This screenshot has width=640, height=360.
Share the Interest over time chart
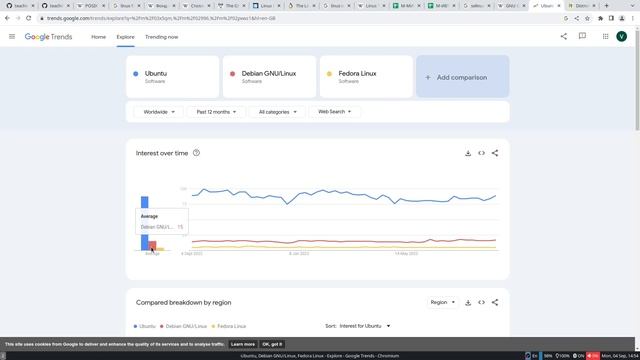pyautogui.click(x=495, y=153)
